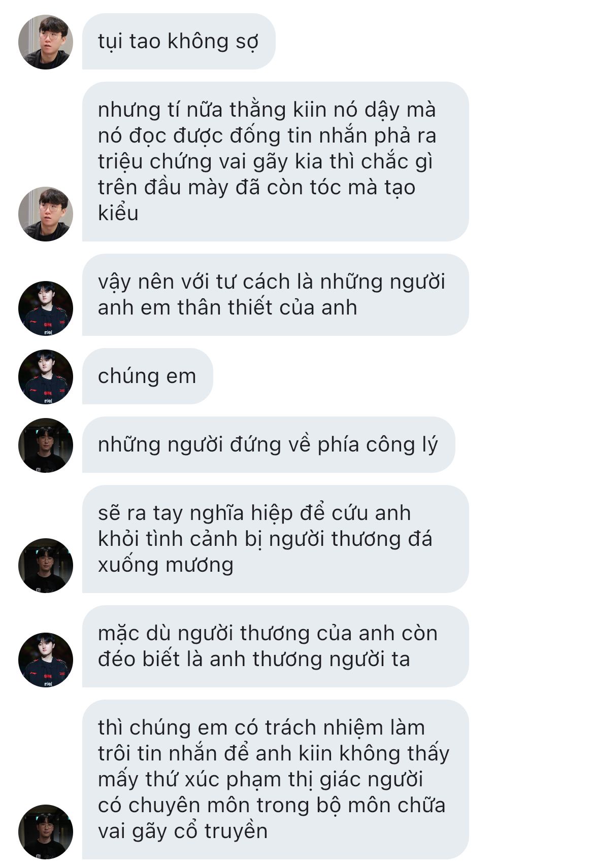The width and height of the screenshot is (594, 868).
Task: Click the text "đéo biết là anh thương người ta"
Action: coord(254,659)
